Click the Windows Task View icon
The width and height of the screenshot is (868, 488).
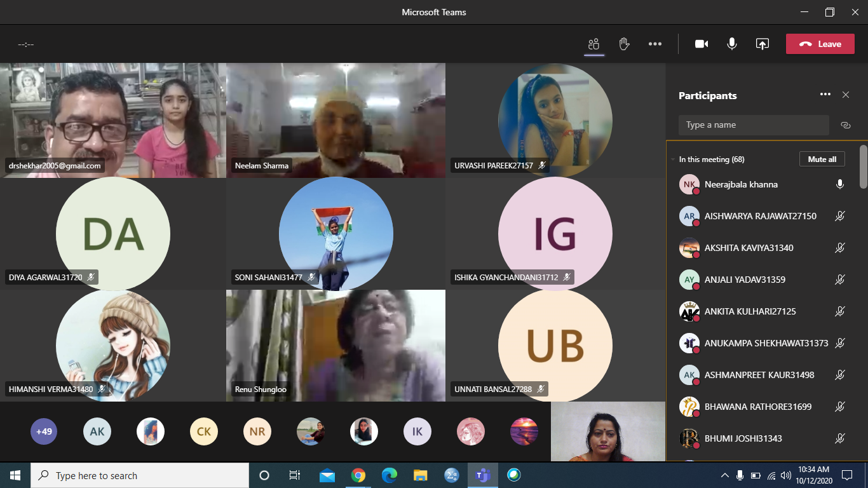[295, 475]
